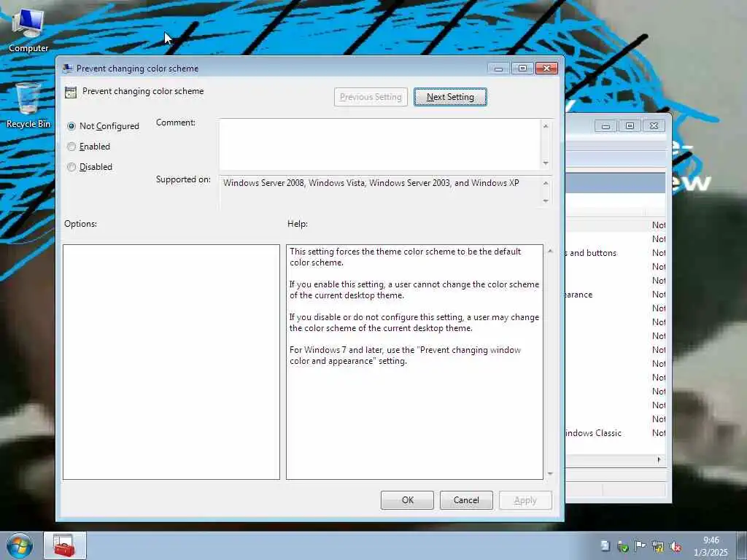The image size is (747, 560).
Task: Click the policy setting icon beside the heading
Action: pyautogui.click(x=71, y=93)
